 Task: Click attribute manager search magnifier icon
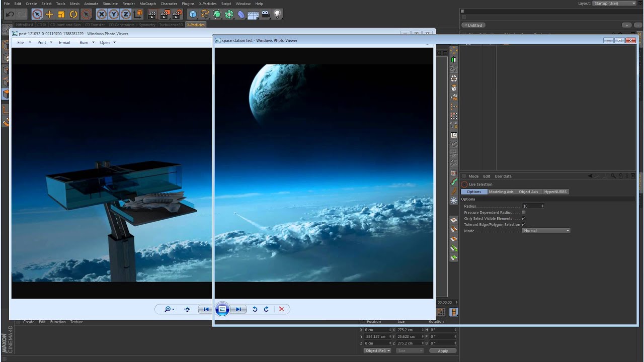point(613,176)
